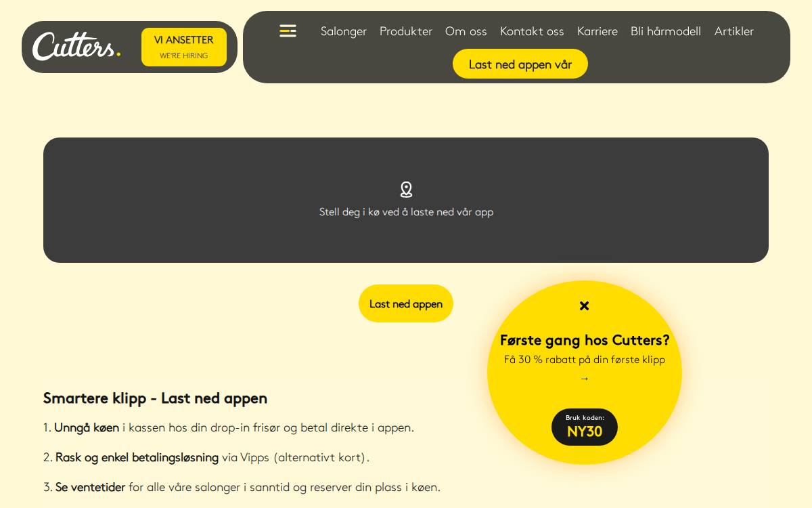The image size is (812, 508).
Task: Click Rask og enkel betalingsløsning text
Action: tap(137, 457)
